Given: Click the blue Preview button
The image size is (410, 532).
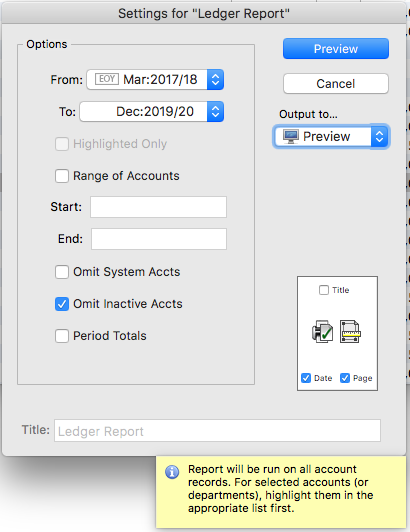Looking at the screenshot, I should pos(336,49).
